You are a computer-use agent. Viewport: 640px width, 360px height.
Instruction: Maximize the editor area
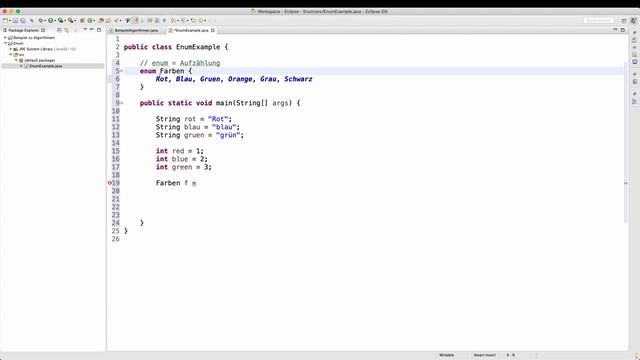click(622, 30)
